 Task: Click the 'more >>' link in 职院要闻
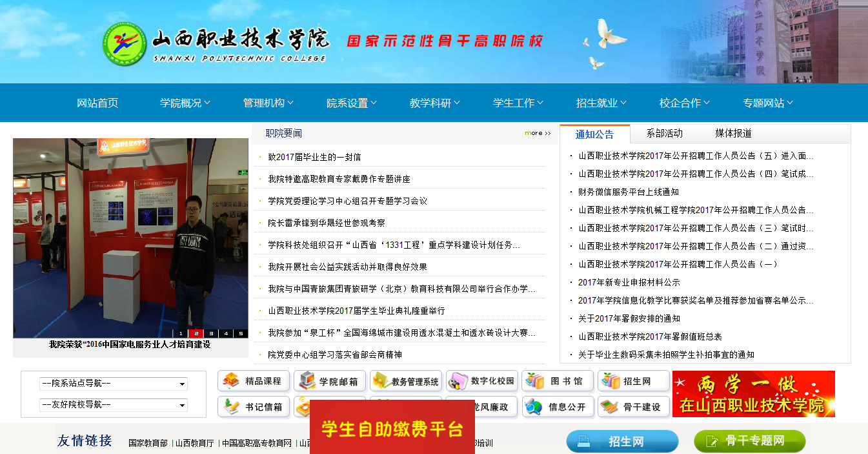pos(538,133)
